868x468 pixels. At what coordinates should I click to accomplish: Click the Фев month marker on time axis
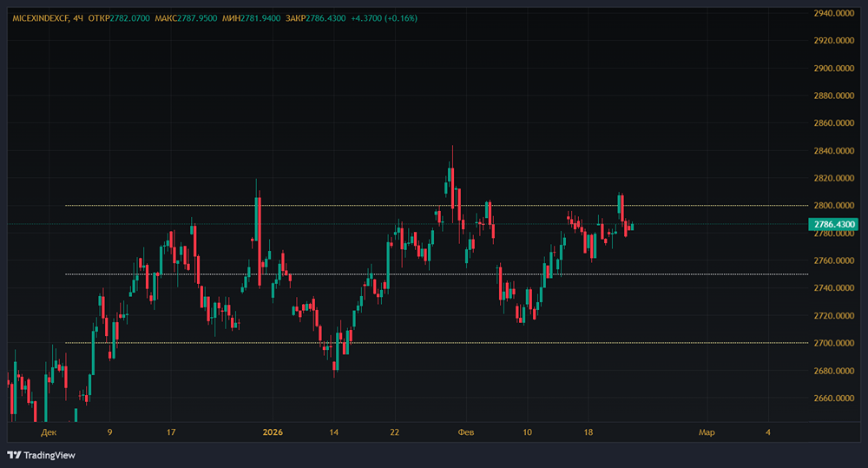(x=465, y=432)
